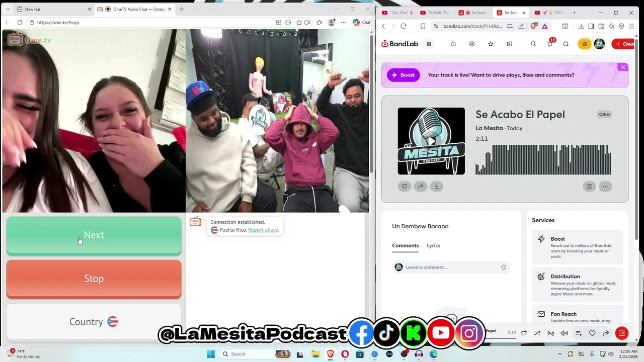Screen dimensions: 644x362
Task: Show hidden system tray icons chevron
Action: (x=559, y=354)
